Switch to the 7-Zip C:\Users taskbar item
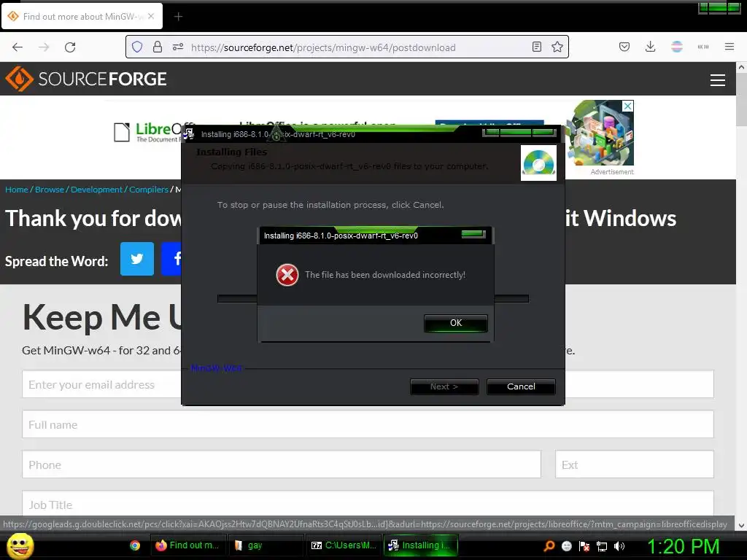The image size is (747, 560). 344,545
